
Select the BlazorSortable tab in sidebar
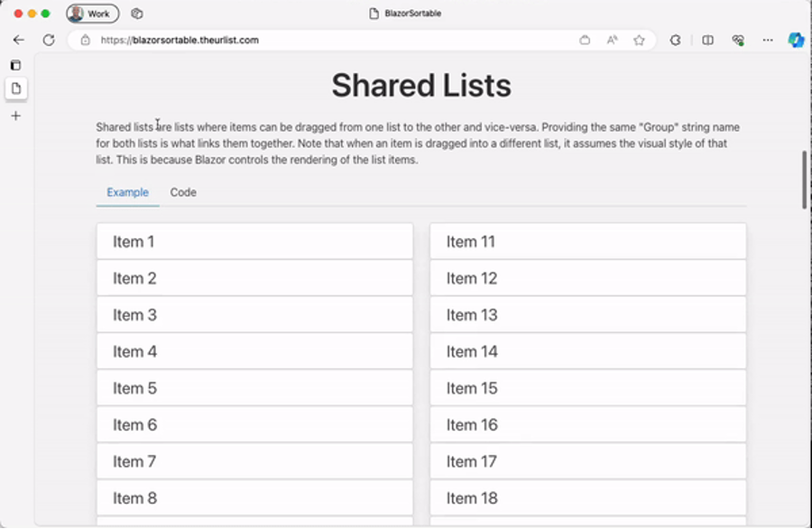coord(15,88)
